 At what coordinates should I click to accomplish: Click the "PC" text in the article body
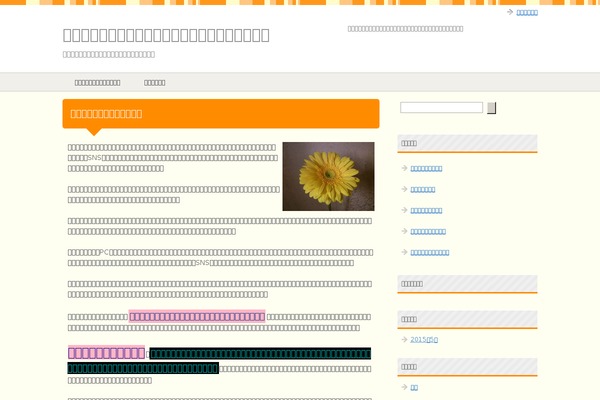tap(104, 252)
